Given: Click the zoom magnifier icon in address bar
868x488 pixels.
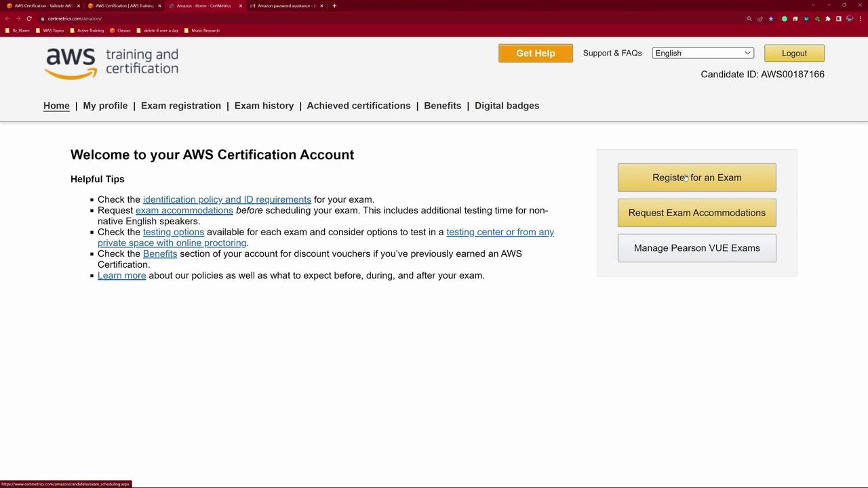Looking at the screenshot, I should point(749,19).
